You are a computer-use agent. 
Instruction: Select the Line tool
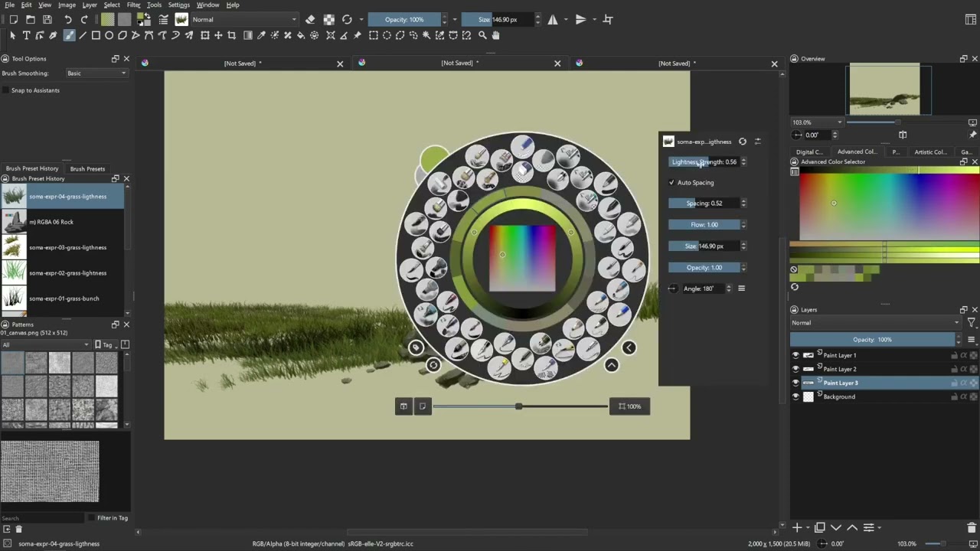pyautogui.click(x=83, y=35)
